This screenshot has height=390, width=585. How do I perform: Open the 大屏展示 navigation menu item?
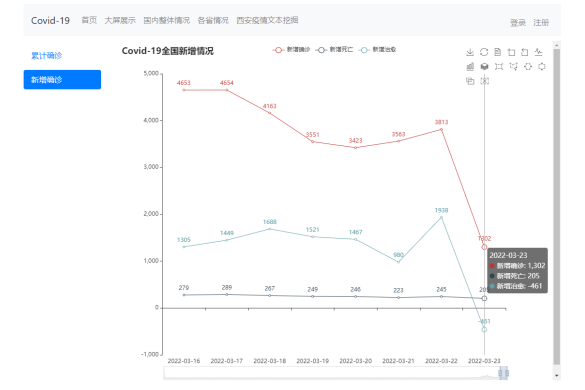[x=120, y=20]
